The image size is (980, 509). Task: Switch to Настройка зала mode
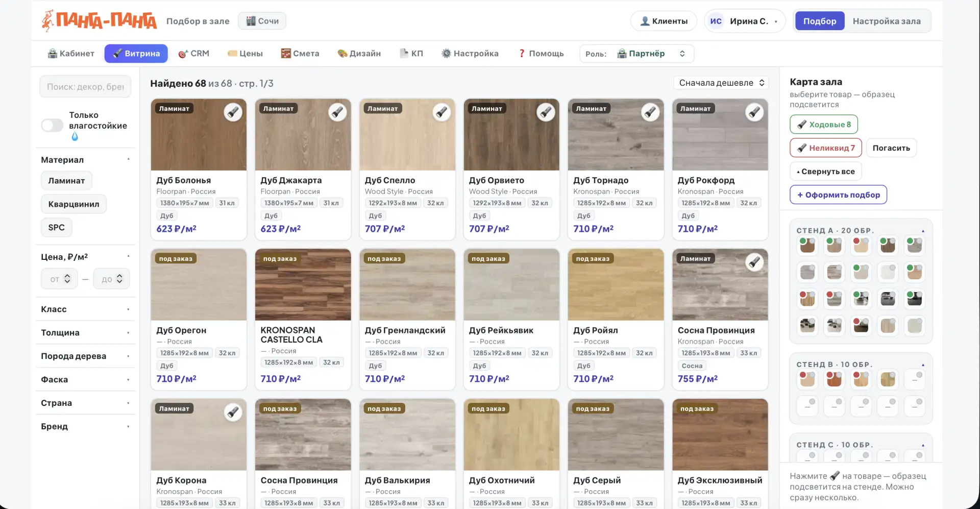point(887,21)
